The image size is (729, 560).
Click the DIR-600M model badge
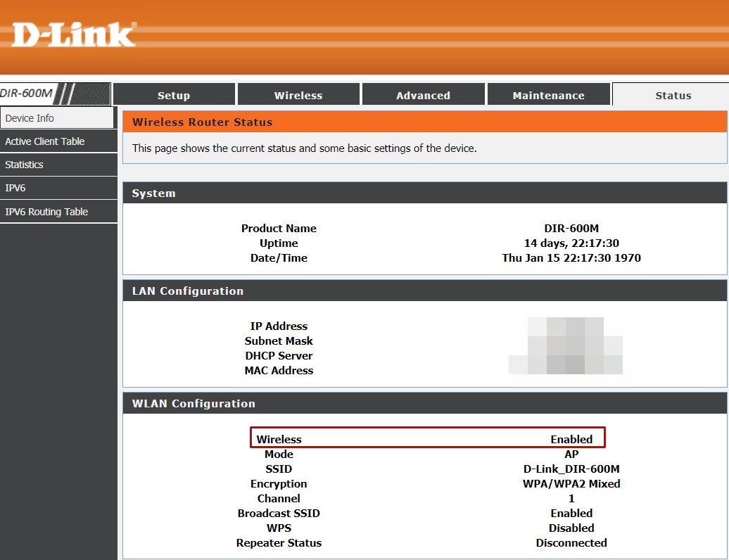pos(56,94)
